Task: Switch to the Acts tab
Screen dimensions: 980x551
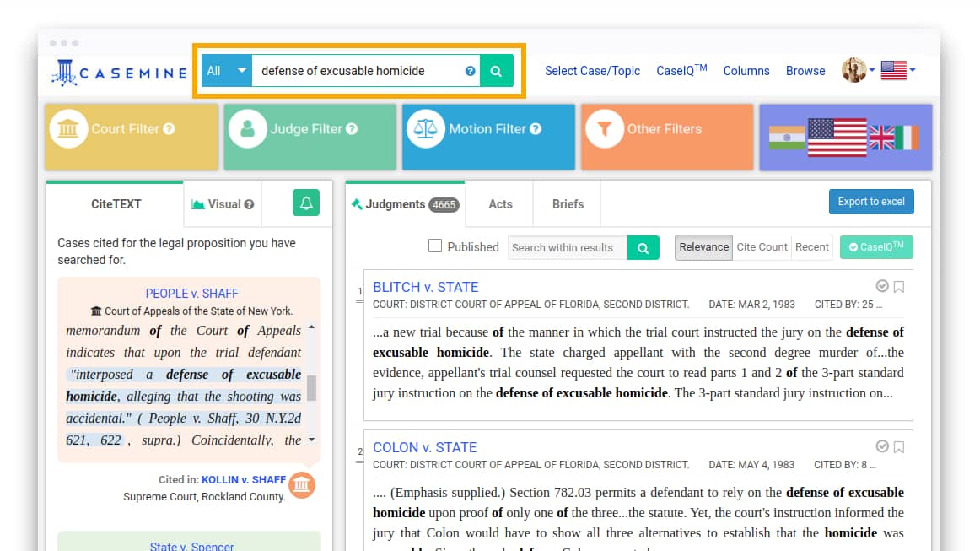Action: (x=500, y=204)
